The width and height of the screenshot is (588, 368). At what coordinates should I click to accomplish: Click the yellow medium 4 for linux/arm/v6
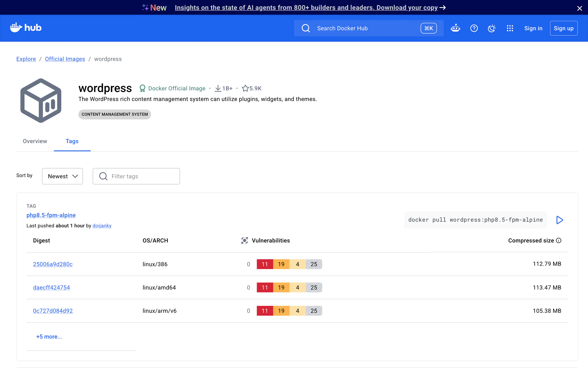point(298,311)
